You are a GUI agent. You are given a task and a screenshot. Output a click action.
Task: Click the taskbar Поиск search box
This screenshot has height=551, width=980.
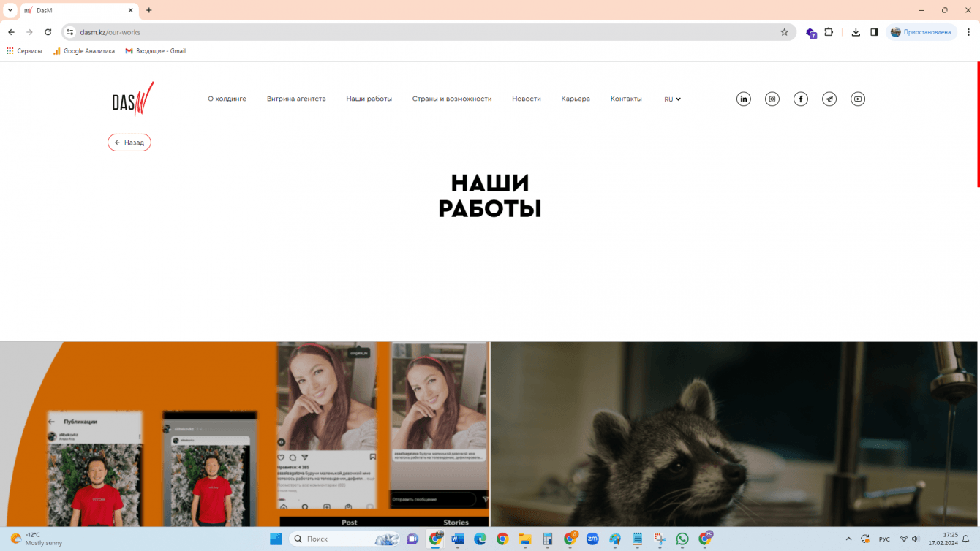(344, 539)
